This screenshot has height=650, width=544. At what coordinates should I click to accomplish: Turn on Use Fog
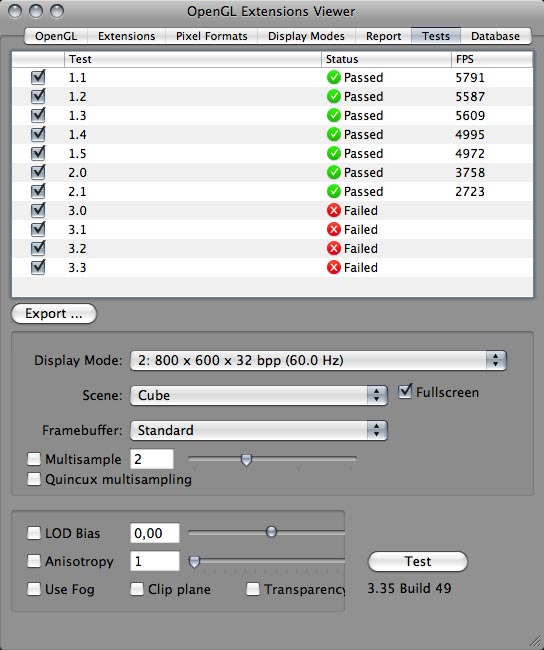(x=34, y=589)
